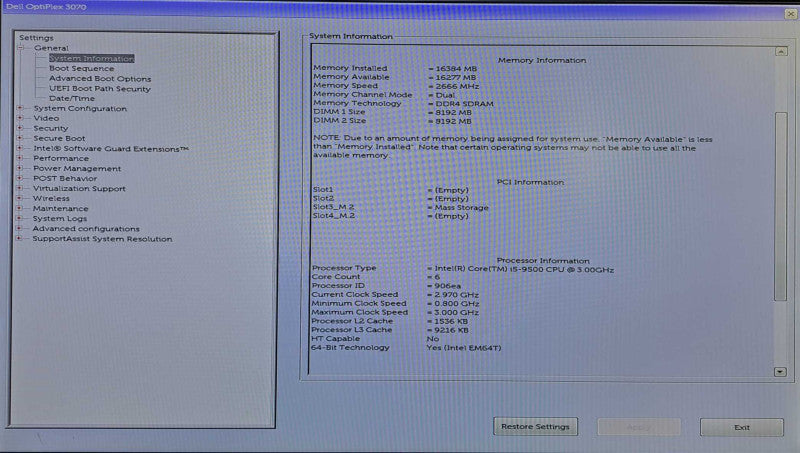Screen dimensions: 800x453
Task: Select Intel Software Guard Extensions label
Action: (111, 148)
